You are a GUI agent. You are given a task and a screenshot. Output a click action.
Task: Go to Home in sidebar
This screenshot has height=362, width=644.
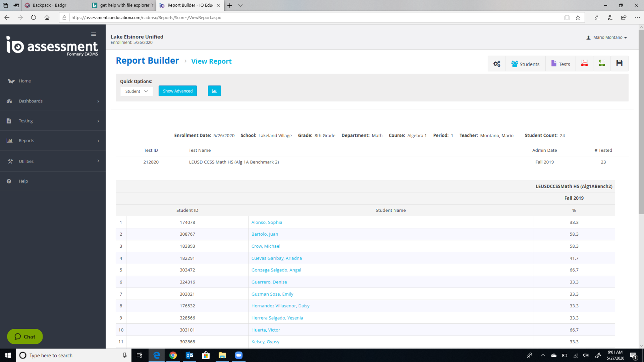point(25,81)
